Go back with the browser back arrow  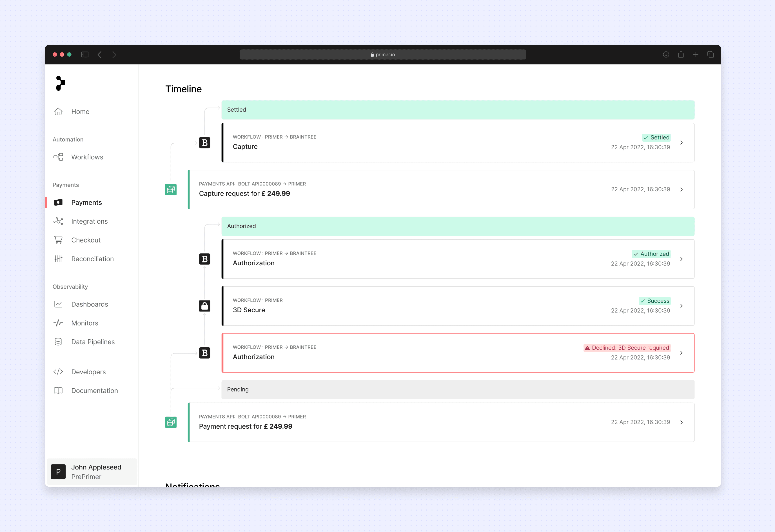[100, 55]
